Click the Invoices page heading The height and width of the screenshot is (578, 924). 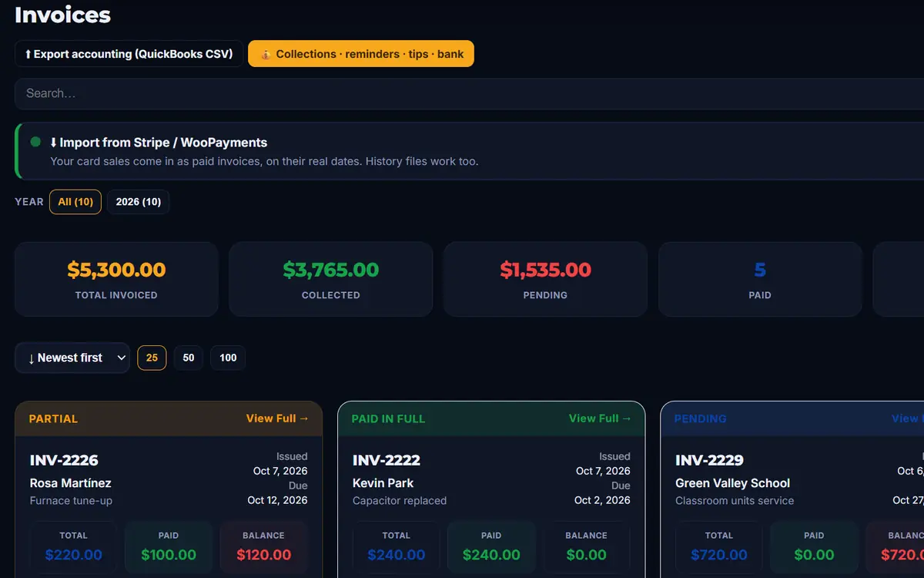[x=62, y=15]
